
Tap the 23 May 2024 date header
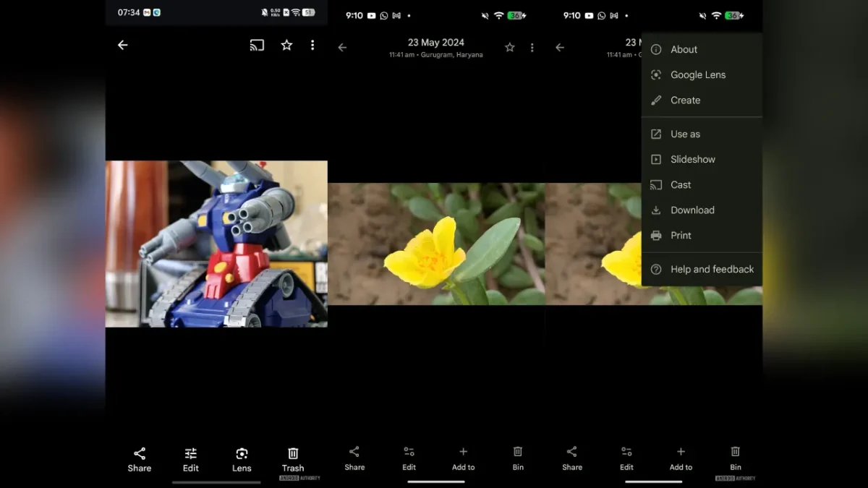[435, 42]
